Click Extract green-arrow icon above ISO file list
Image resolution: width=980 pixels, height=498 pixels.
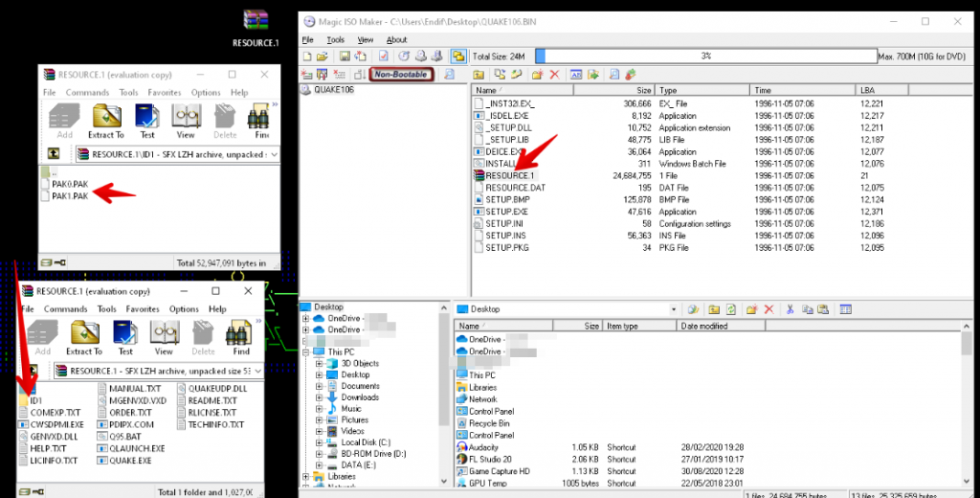[592, 75]
